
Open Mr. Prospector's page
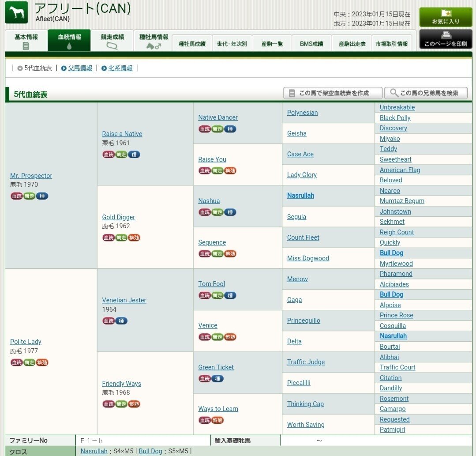[x=31, y=176]
